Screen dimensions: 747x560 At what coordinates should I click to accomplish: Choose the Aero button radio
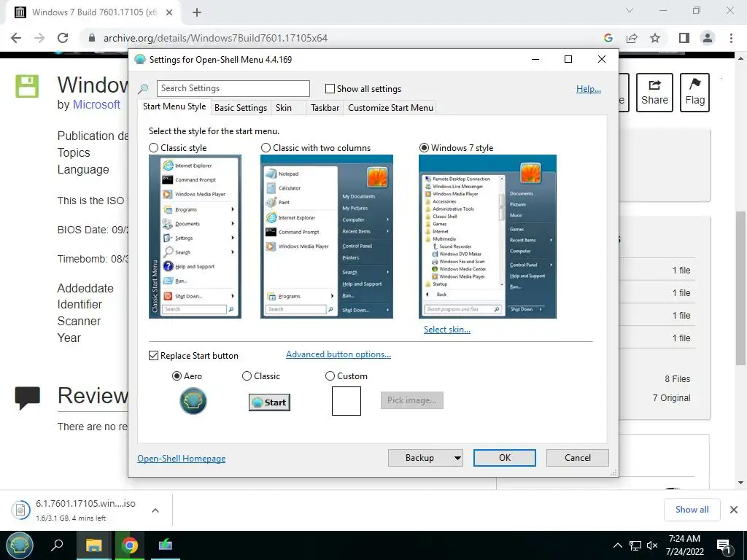177,376
